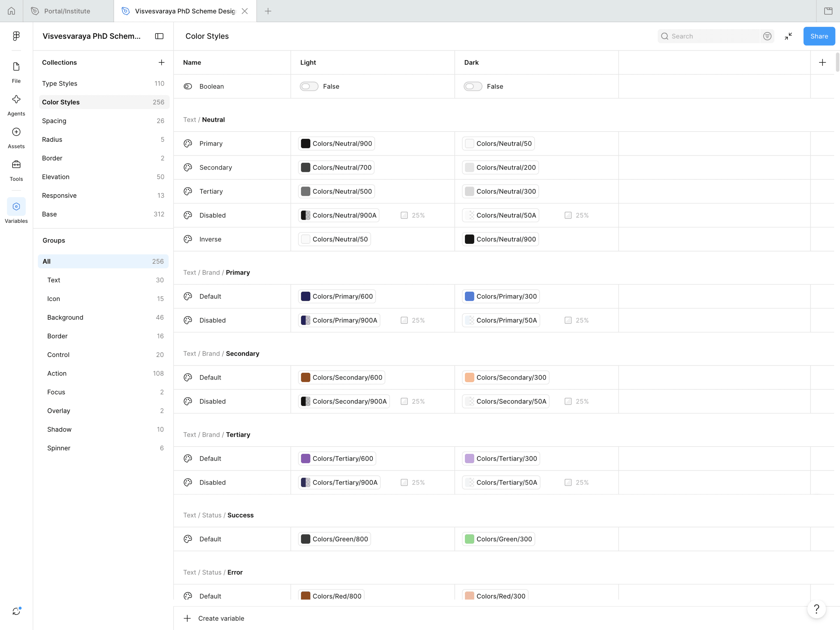Click the vertical scrollbar on the right
Image resolution: width=840 pixels, height=630 pixels.
(x=837, y=62)
